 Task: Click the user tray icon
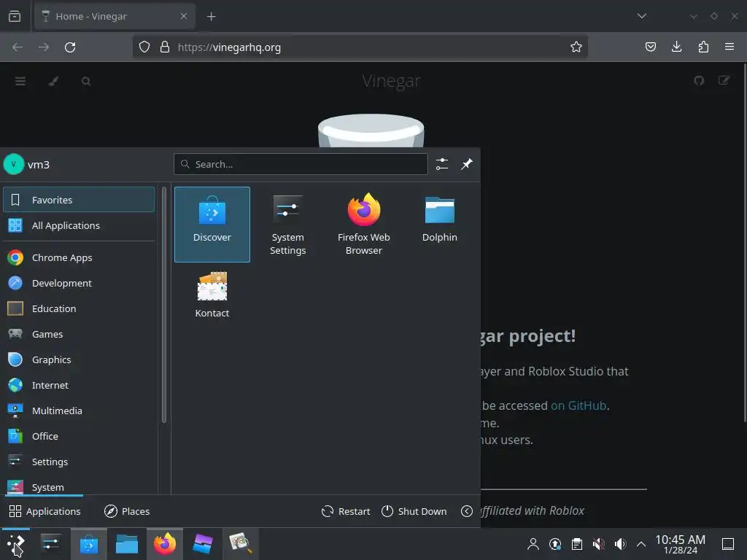[533, 544]
